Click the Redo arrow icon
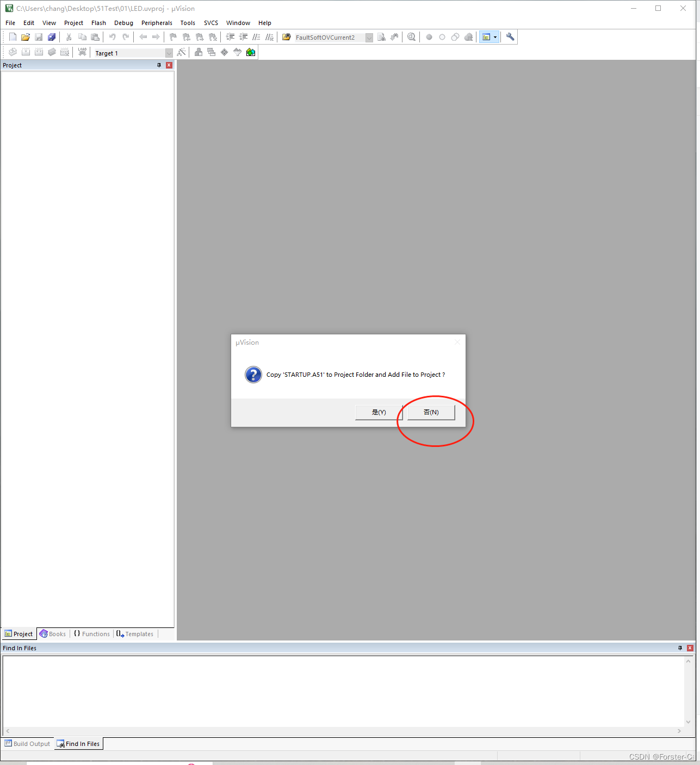 coord(126,37)
